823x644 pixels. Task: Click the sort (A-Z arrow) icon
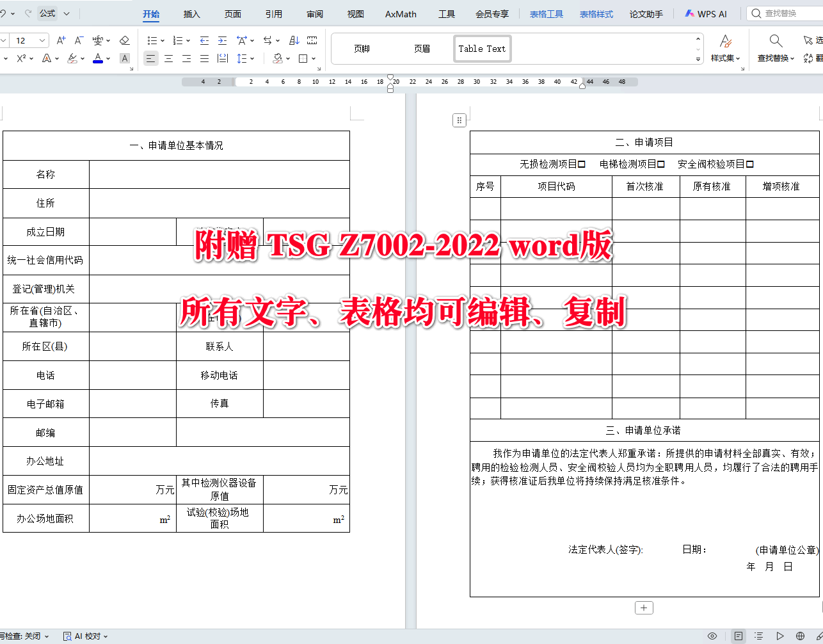coord(294,40)
